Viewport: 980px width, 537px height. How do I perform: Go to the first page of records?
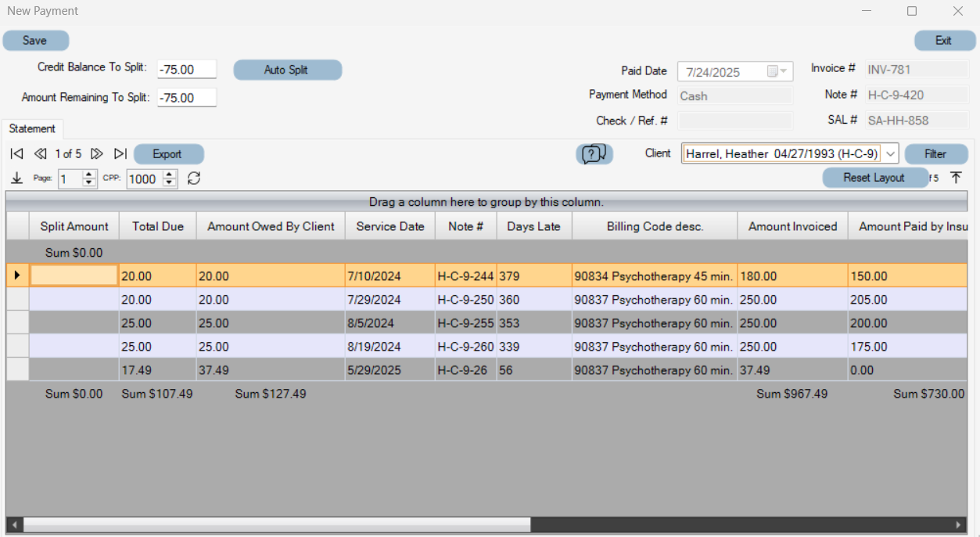click(16, 153)
